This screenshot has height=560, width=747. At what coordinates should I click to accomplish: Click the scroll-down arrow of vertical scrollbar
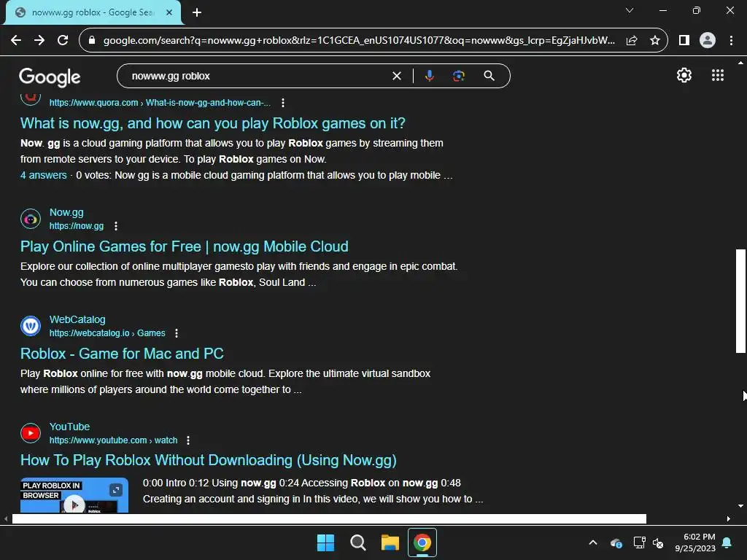point(740,506)
